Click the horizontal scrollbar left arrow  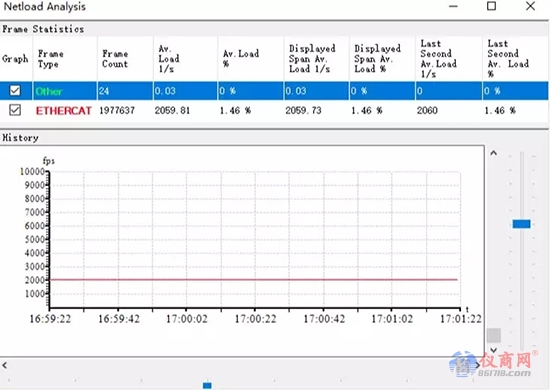[x=5, y=365]
